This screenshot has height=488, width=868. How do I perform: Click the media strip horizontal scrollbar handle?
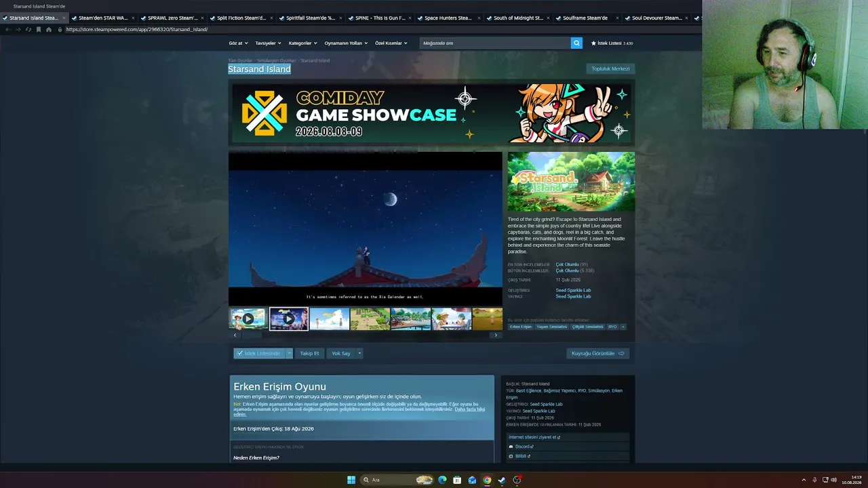(252, 335)
